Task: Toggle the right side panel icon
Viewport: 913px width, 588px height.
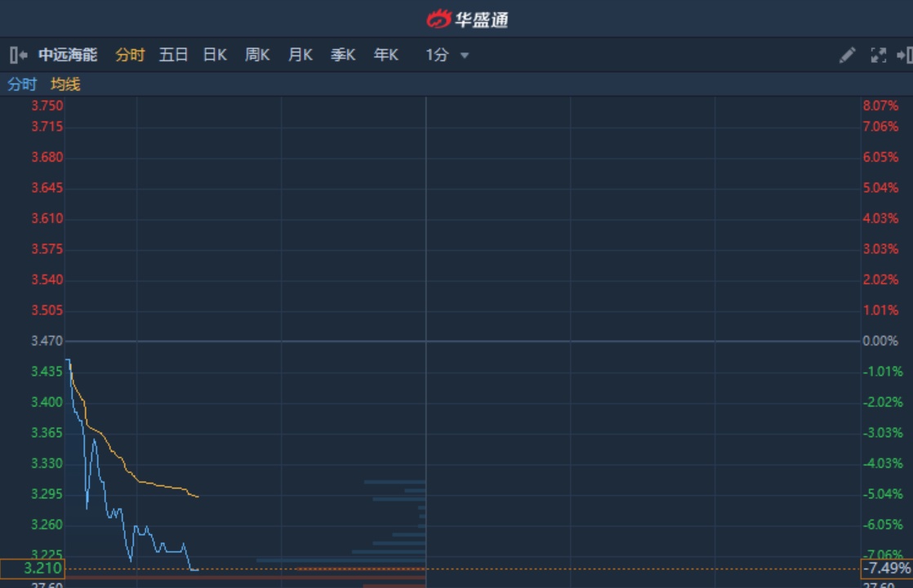Action: click(904, 56)
